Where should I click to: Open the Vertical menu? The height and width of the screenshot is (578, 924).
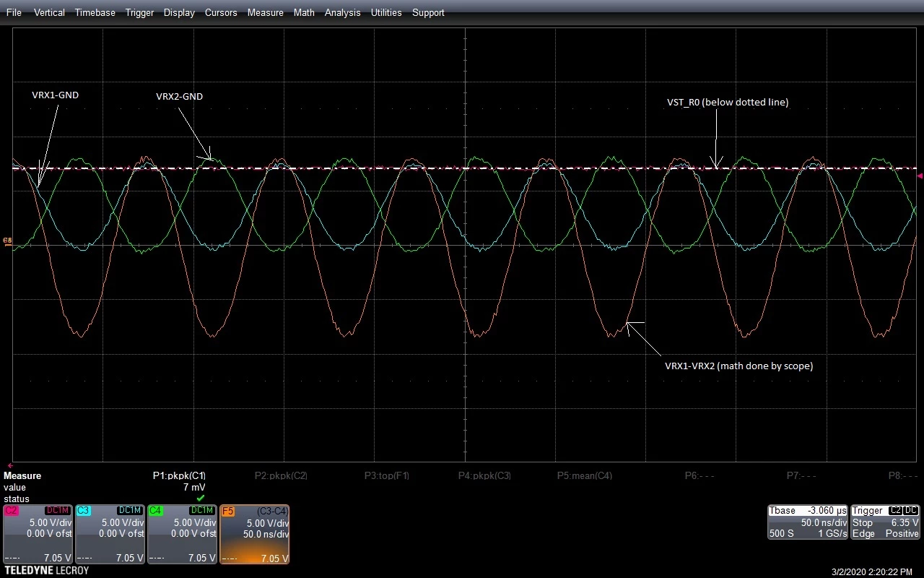tap(49, 12)
